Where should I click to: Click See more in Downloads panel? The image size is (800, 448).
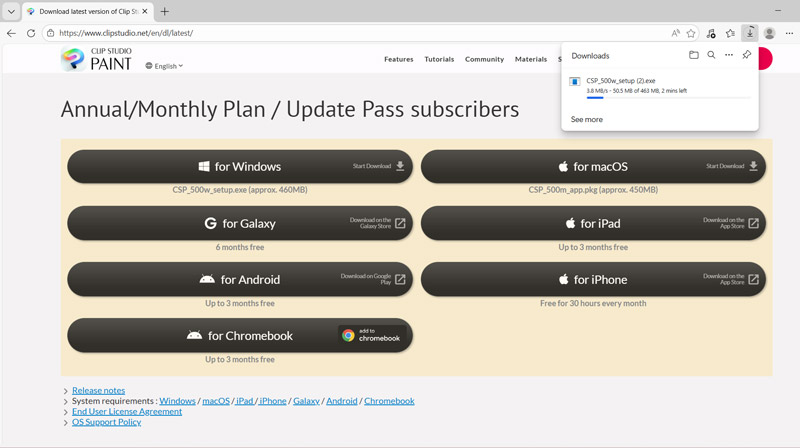coord(587,119)
